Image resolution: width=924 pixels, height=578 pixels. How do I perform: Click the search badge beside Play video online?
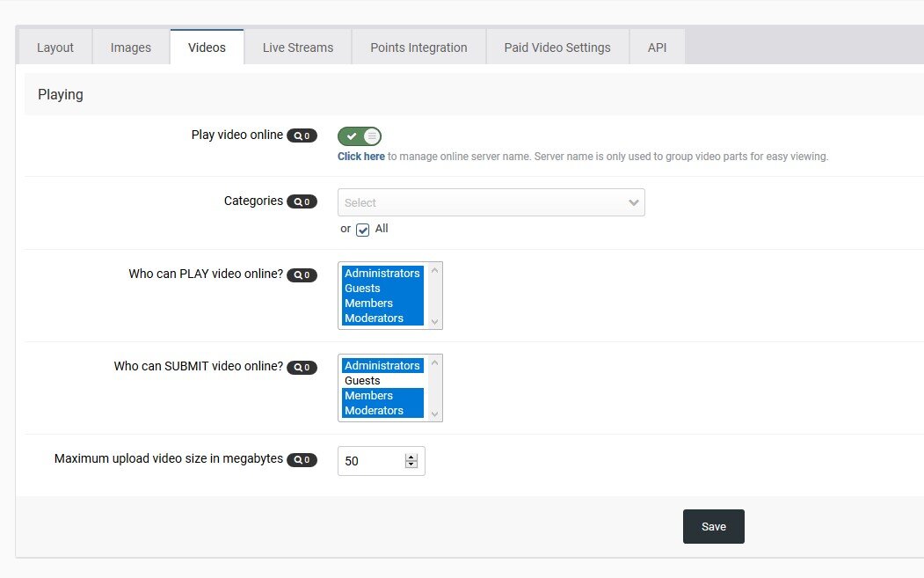click(x=302, y=135)
